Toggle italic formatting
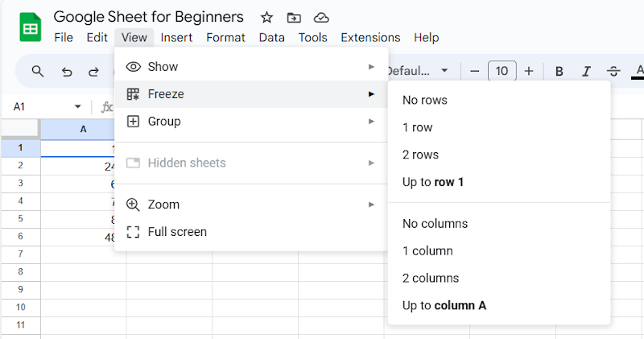The image size is (644, 339). pyautogui.click(x=586, y=72)
